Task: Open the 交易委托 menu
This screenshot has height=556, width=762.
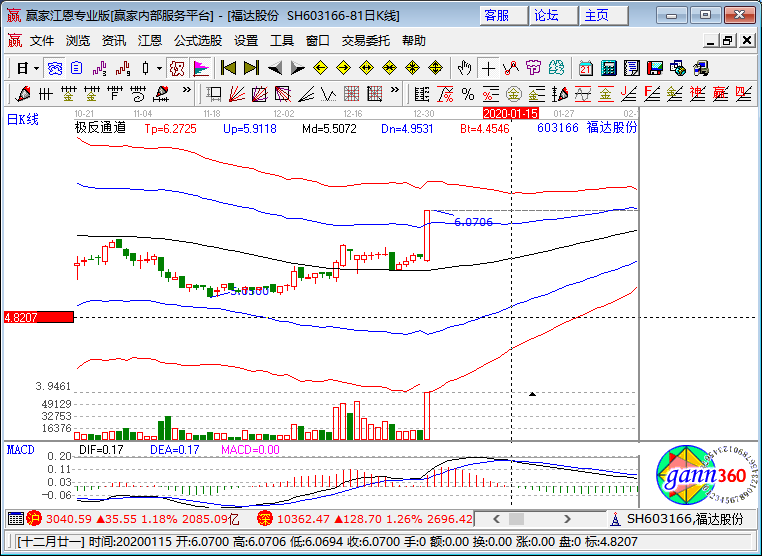Action: (x=365, y=41)
